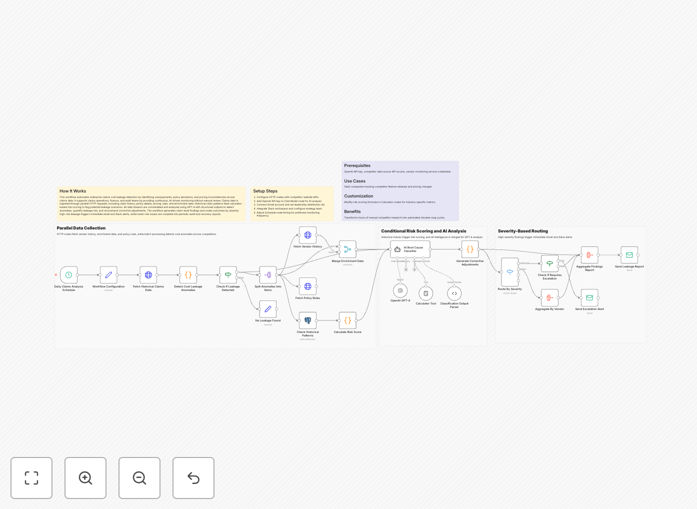697x509 pixels.
Task: Click the purple Prerequisites sticky note
Action: click(400, 191)
